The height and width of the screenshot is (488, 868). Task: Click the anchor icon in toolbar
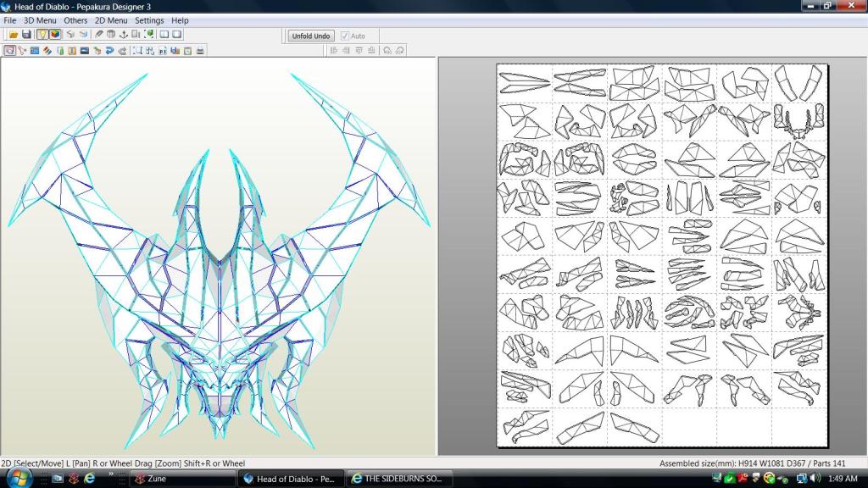(x=124, y=34)
